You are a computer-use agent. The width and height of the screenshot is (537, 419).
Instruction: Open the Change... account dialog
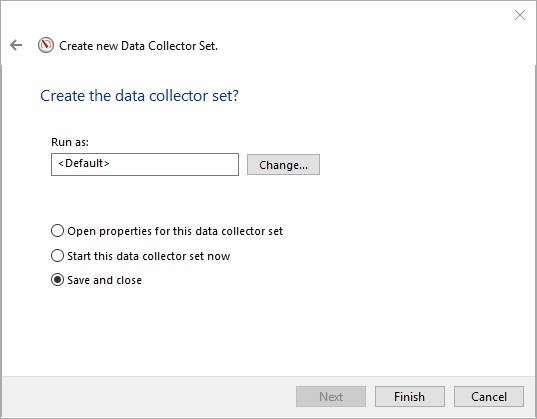tap(283, 164)
